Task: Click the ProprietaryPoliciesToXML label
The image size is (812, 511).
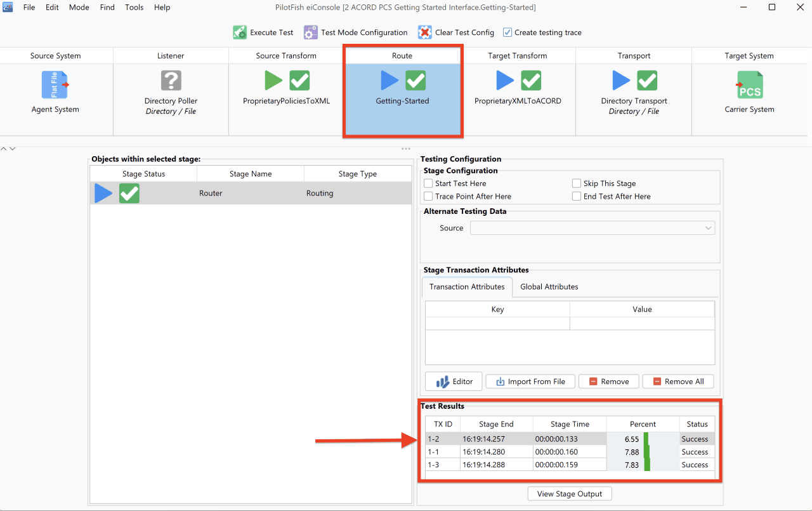Action: [286, 101]
